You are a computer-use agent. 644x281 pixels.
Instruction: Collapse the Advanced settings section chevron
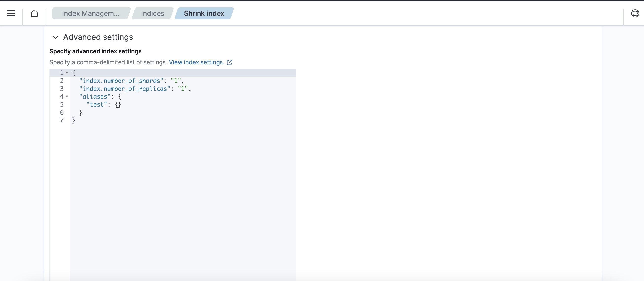55,37
